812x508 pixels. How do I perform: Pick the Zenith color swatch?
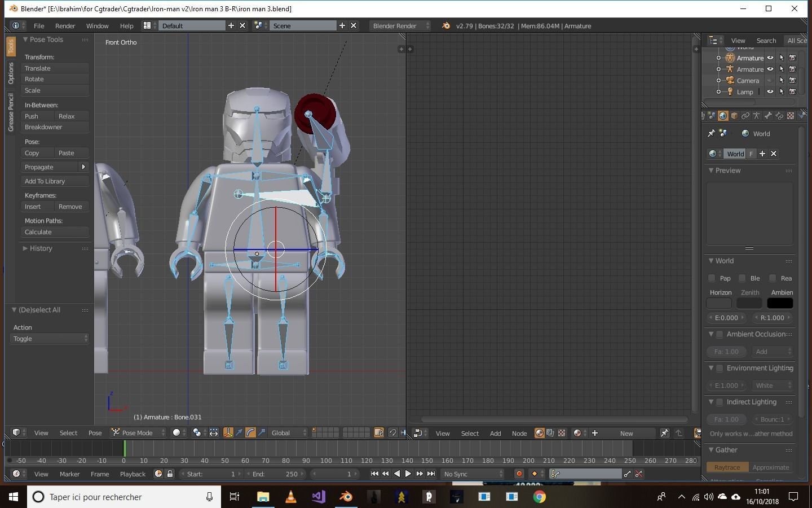(x=749, y=304)
